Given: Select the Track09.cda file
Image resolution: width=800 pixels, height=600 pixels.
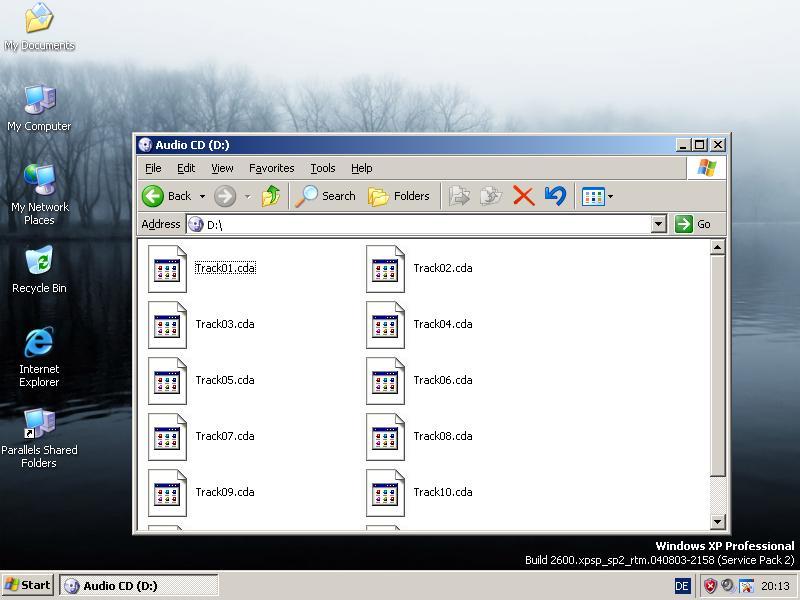Looking at the screenshot, I should (224, 492).
